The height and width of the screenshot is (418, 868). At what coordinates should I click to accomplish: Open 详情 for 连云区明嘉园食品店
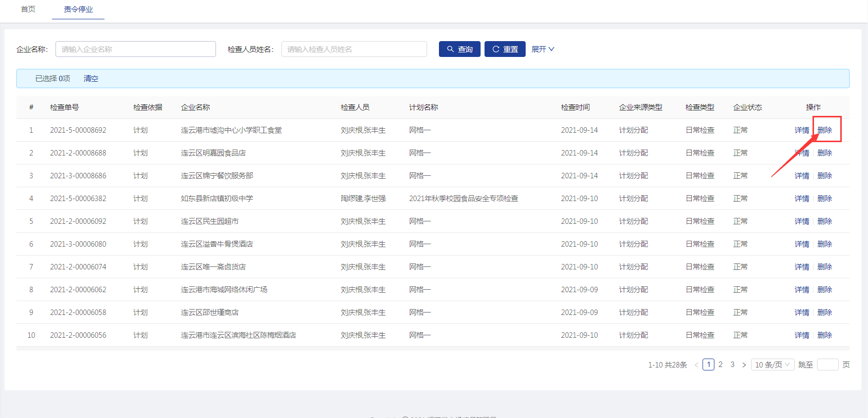(802, 153)
